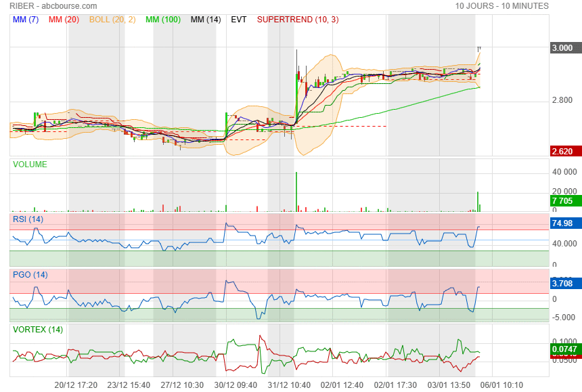Click the 3.000 current price tag
Viewport: 582px width, 392px height.
click(563, 48)
